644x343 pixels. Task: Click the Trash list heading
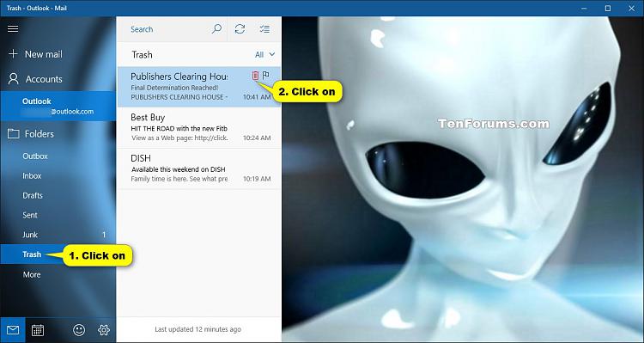point(142,55)
